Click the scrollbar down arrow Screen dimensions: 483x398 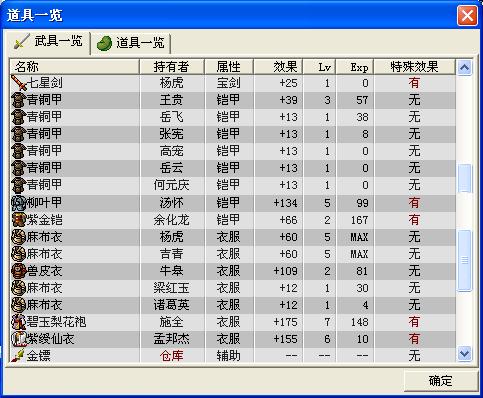[x=464, y=354]
